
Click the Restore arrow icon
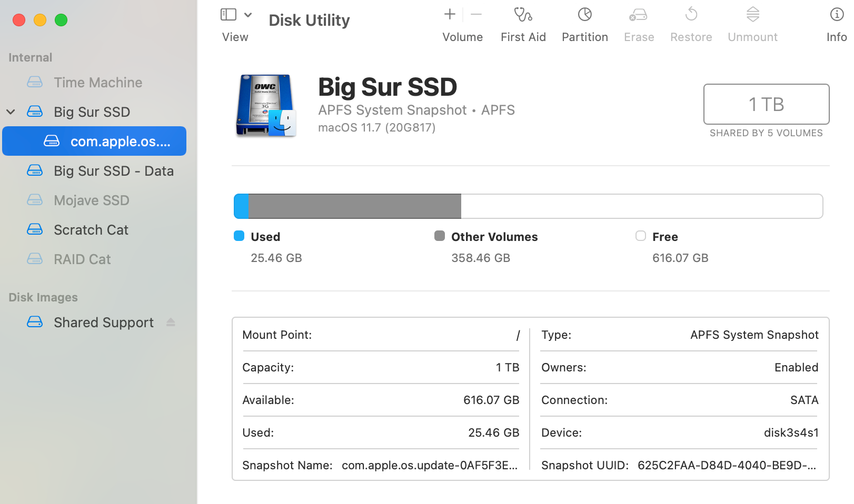691,14
